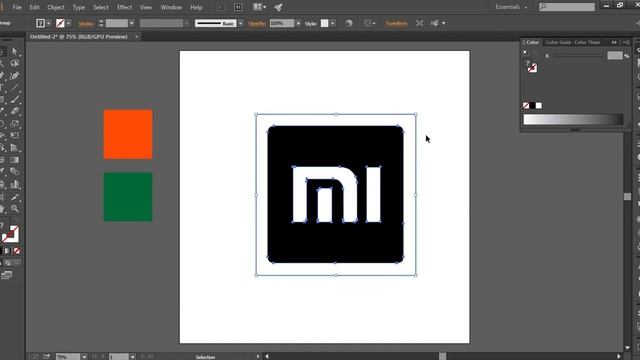Click the search field in top bar
Viewport: 640px width, 360px height.
[x=567, y=7]
